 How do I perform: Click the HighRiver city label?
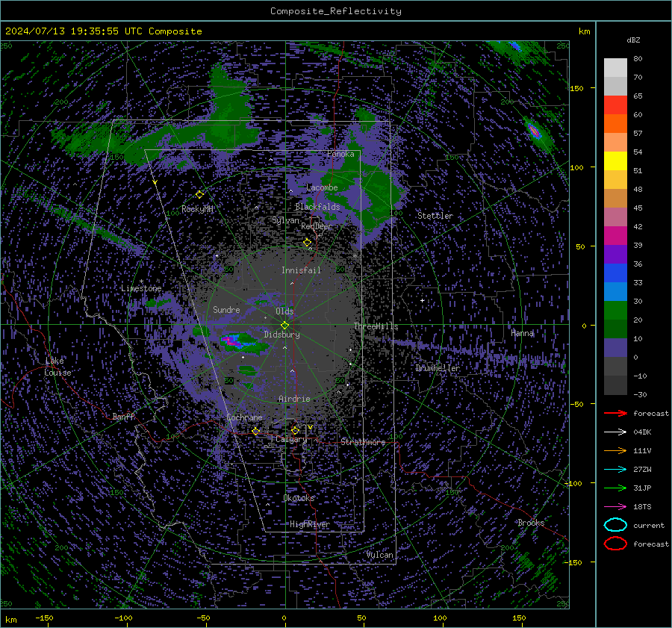(309, 524)
